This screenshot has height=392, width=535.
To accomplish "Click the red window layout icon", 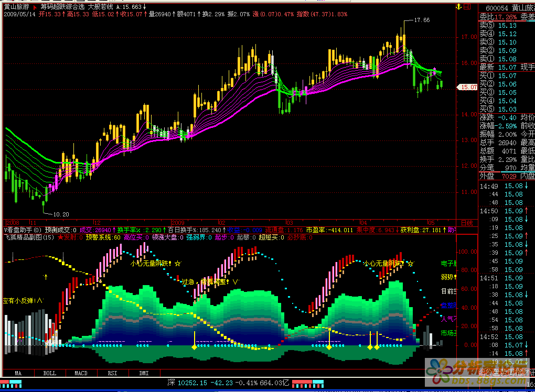I will 467,6.
